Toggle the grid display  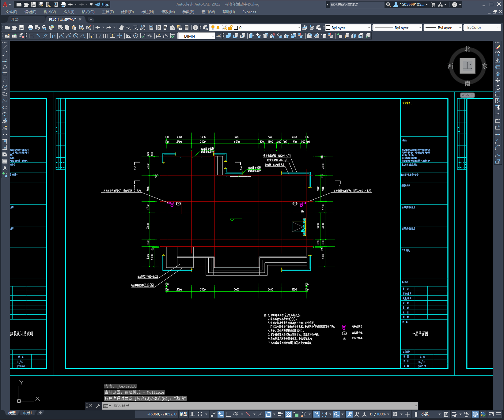click(192, 414)
